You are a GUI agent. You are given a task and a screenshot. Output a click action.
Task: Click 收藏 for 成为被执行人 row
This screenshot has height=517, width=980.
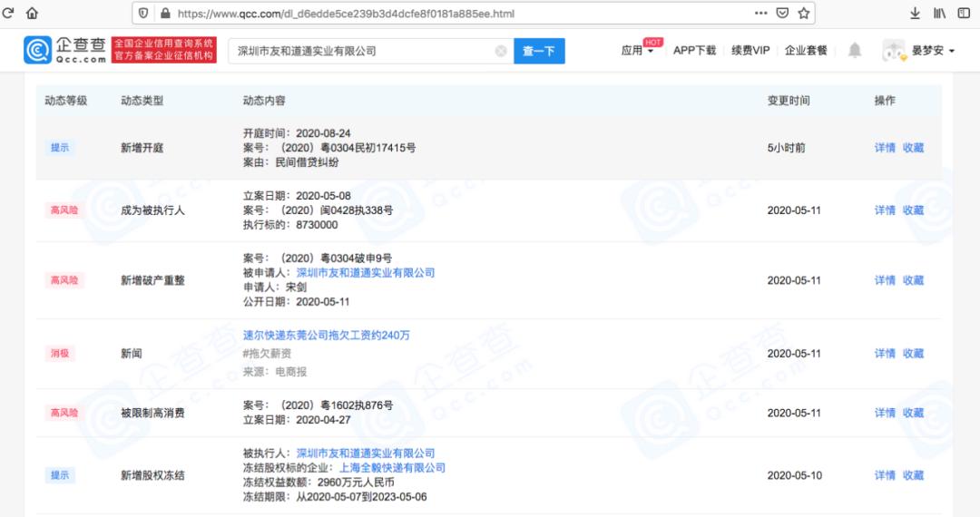(x=913, y=210)
